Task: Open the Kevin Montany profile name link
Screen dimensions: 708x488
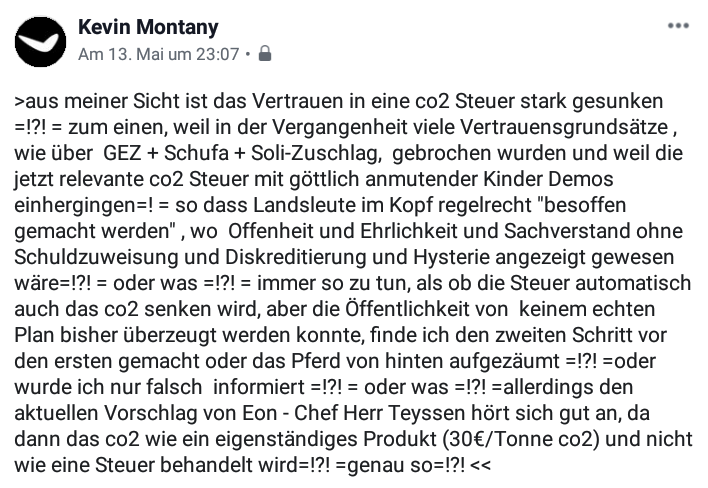Action: click(x=147, y=27)
